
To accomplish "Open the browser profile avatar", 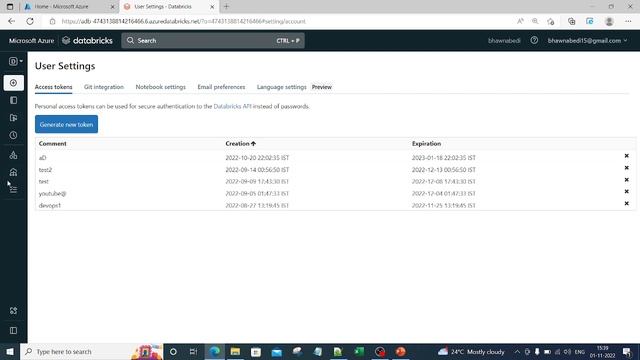I will pyautogui.click(x=609, y=21).
